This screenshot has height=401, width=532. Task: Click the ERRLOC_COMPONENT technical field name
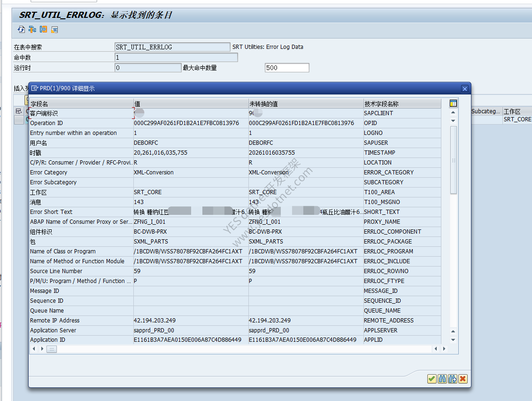pyautogui.click(x=393, y=231)
